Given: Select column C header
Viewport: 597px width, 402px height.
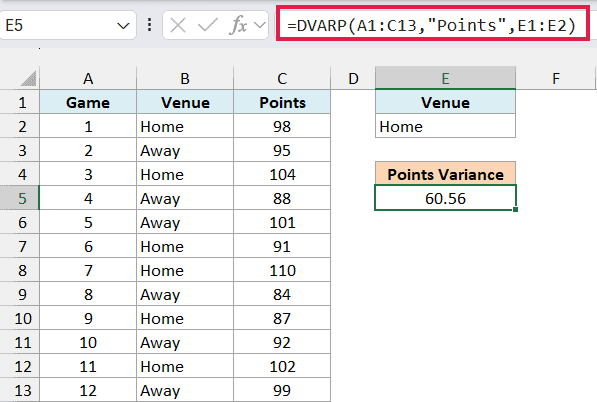Looking at the screenshot, I should 282,78.
